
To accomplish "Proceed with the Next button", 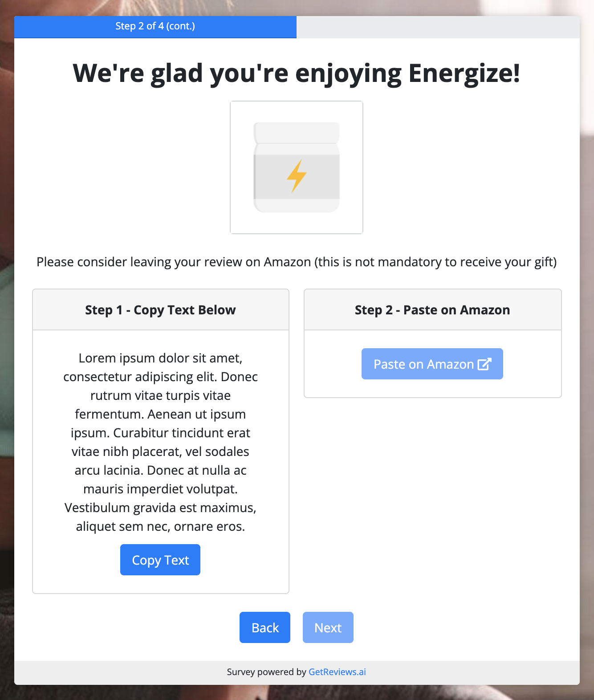I will tap(328, 627).
